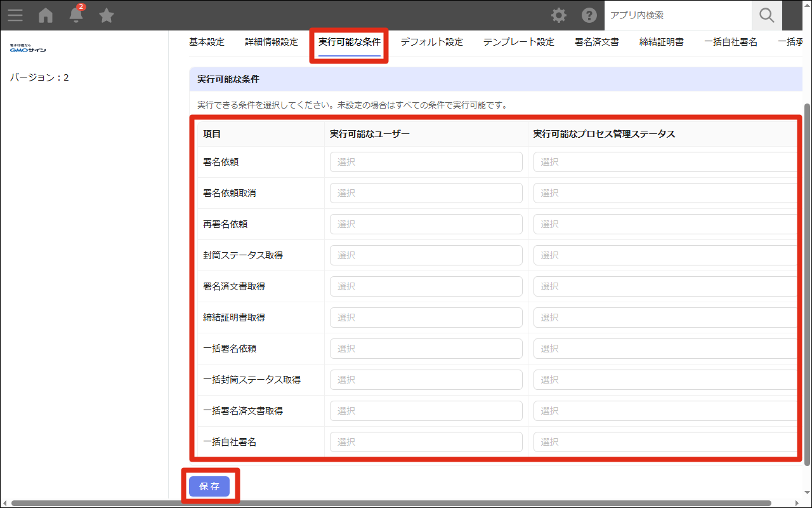Open the help question mark icon
This screenshot has height=508, width=812.
[589, 15]
